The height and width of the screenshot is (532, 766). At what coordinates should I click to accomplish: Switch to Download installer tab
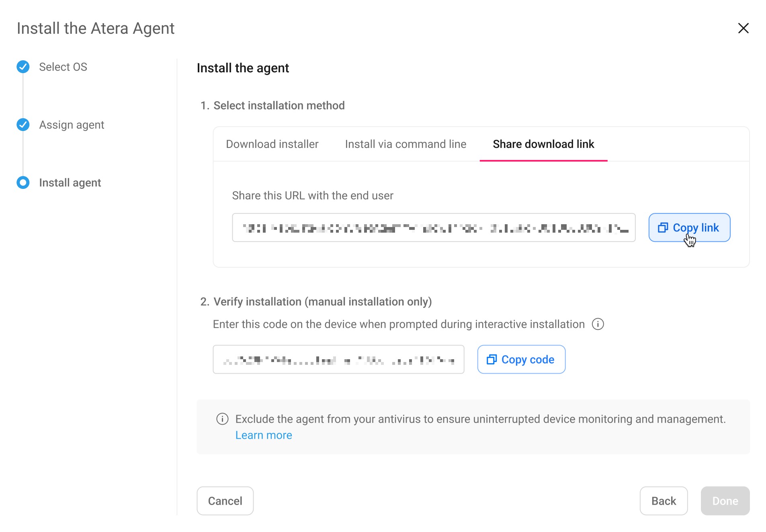272,144
